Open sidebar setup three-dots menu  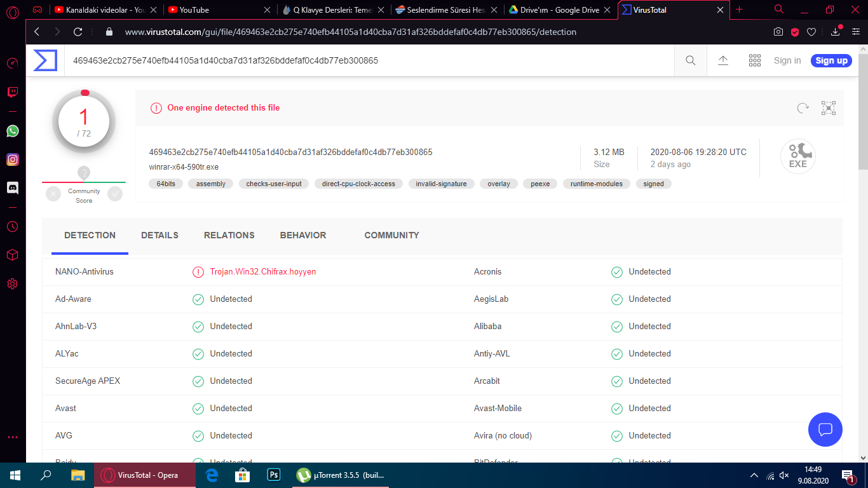coord(13,437)
